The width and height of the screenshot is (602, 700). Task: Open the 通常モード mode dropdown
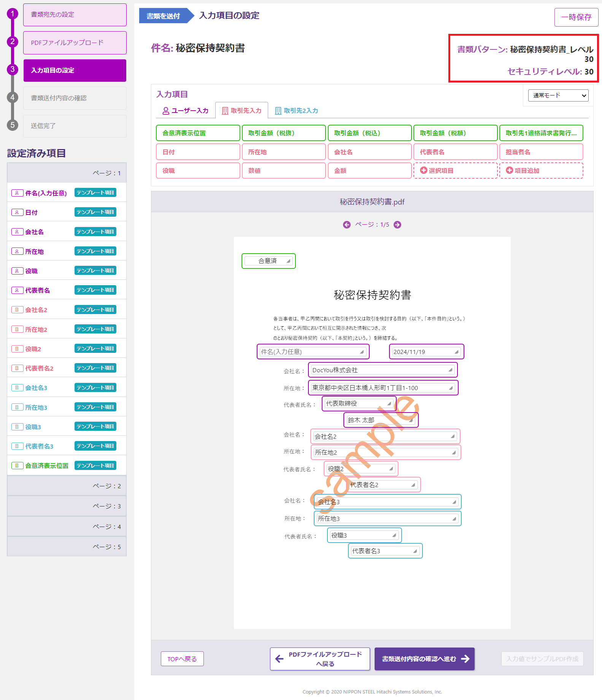point(558,95)
